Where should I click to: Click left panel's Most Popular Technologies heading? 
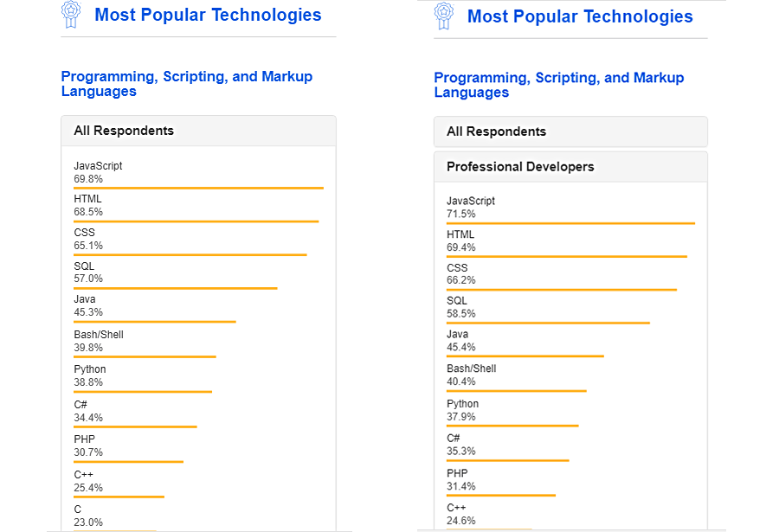[x=208, y=15]
